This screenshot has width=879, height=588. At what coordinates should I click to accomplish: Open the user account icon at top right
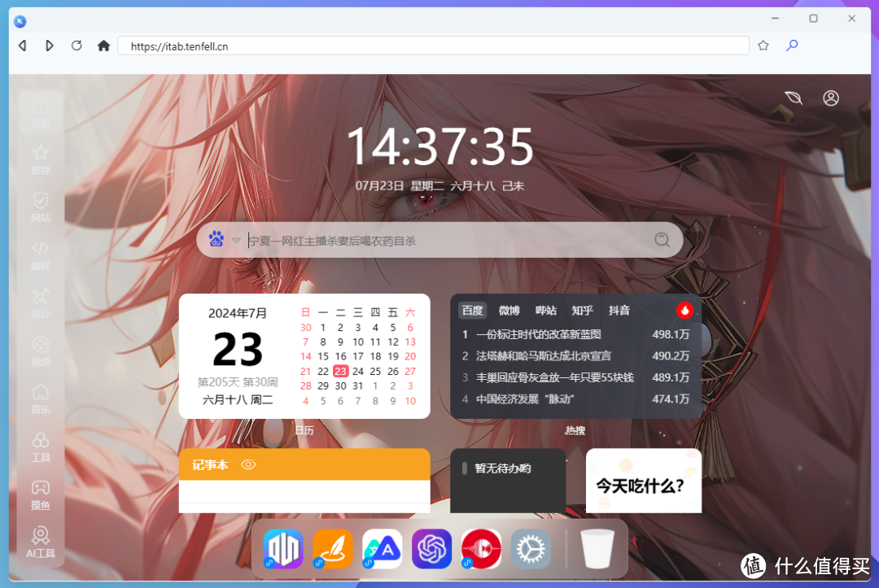coord(831,98)
